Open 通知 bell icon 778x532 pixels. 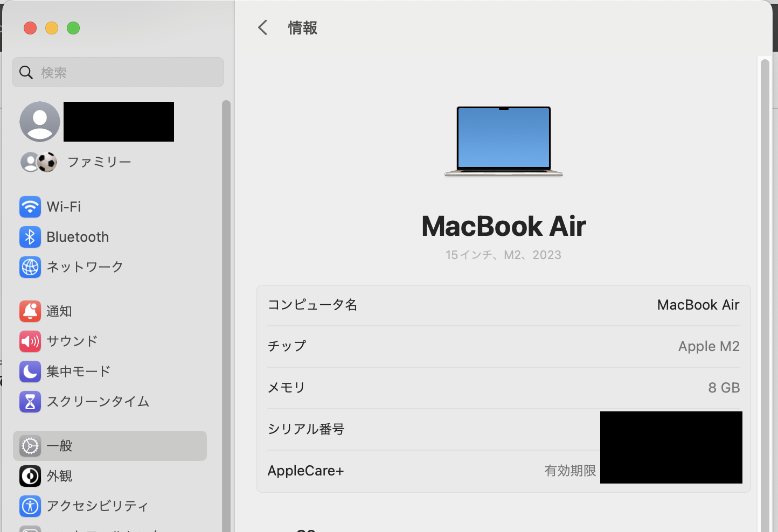coord(30,311)
